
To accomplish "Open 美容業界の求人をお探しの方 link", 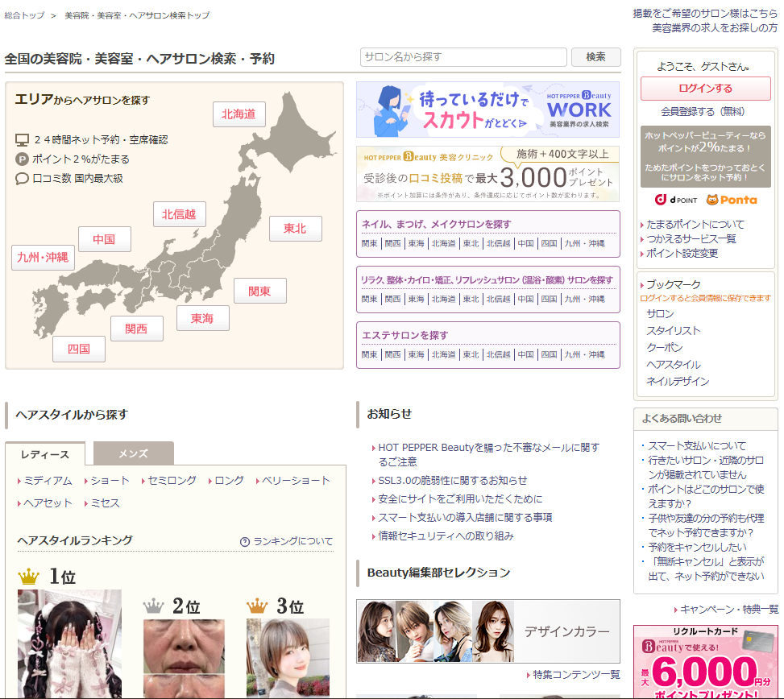I will tap(715, 28).
